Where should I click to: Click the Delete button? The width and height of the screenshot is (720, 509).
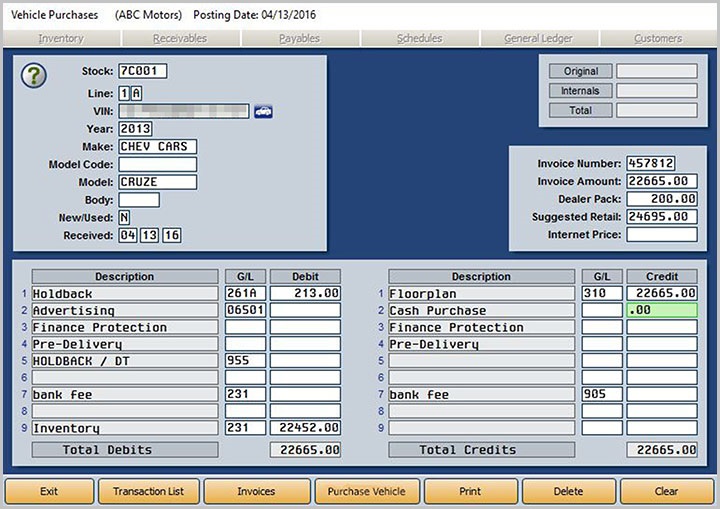pyautogui.click(x=569, y=492)
